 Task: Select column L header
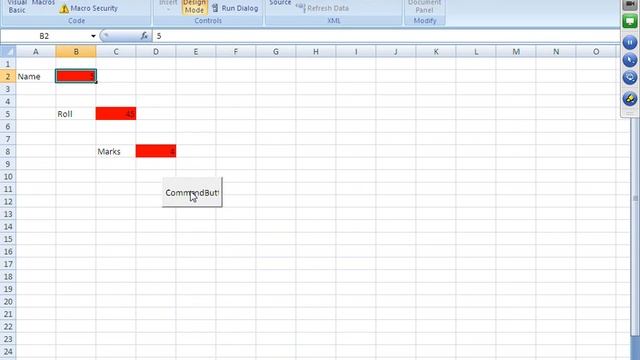click(476, 52)
